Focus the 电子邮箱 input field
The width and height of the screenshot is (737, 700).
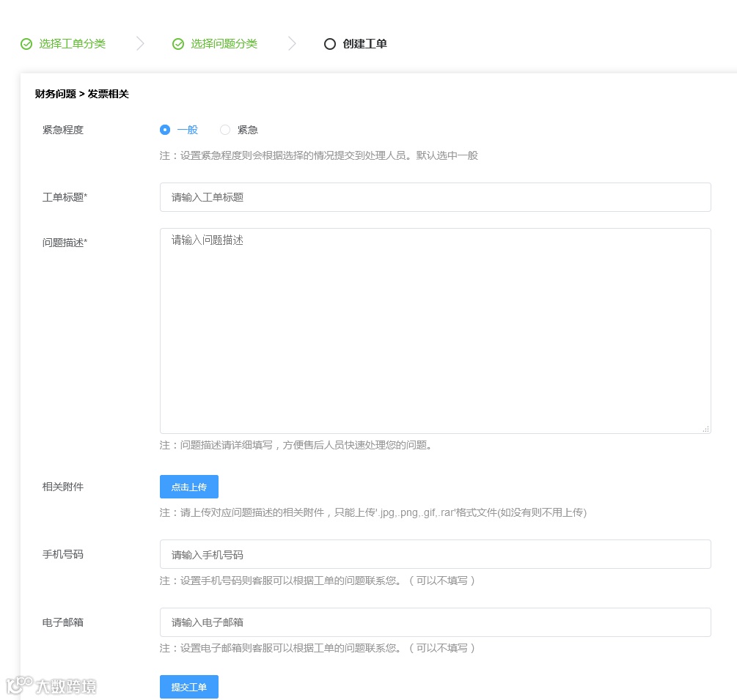tap(436, 622)
